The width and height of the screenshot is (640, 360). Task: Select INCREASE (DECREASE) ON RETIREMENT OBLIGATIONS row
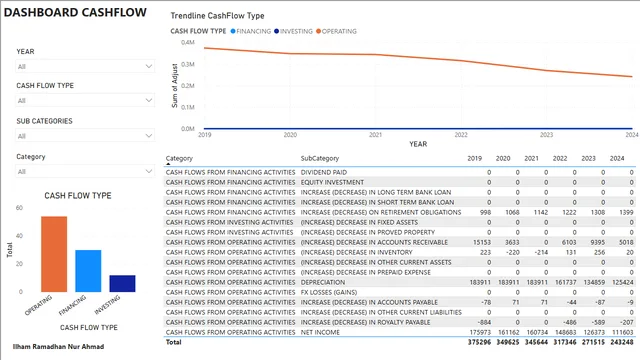(400, 212)
